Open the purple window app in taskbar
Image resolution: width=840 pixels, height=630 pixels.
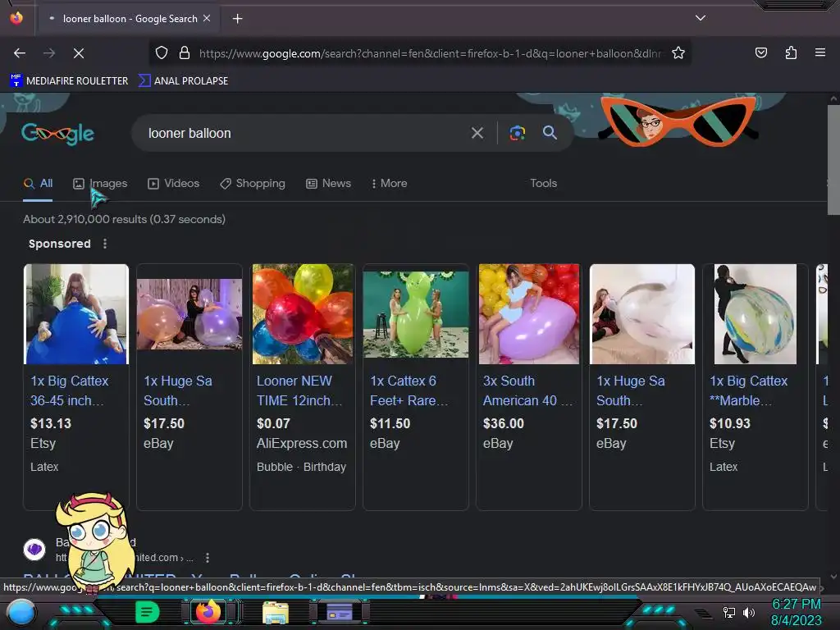point(339,611)
